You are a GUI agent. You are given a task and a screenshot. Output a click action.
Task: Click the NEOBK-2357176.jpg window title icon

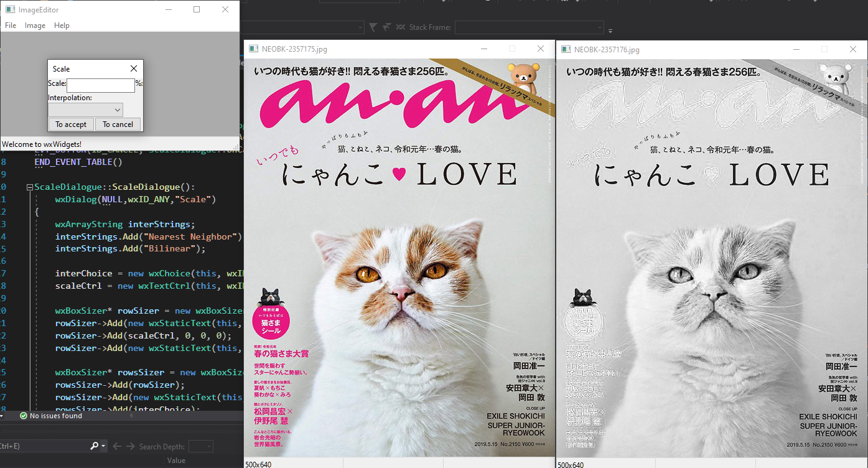click(x=566, y=49)
